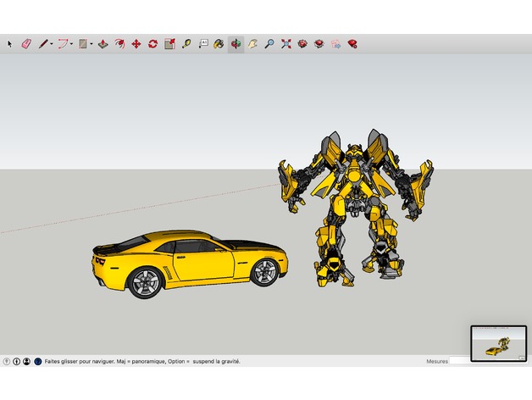Image resolution: width=532 pixels, height=400 pixels.
Task: Activate the Rotate tool
Action: pyautogui.click(x=152, y=44)
